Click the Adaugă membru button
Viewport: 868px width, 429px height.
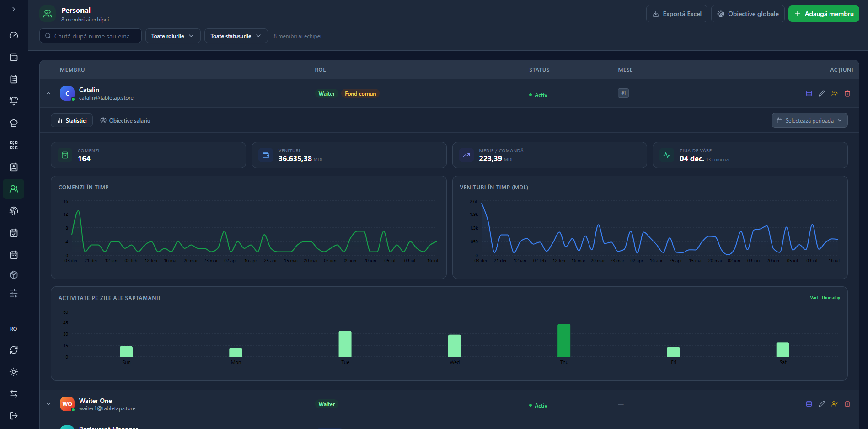(824, 14)
